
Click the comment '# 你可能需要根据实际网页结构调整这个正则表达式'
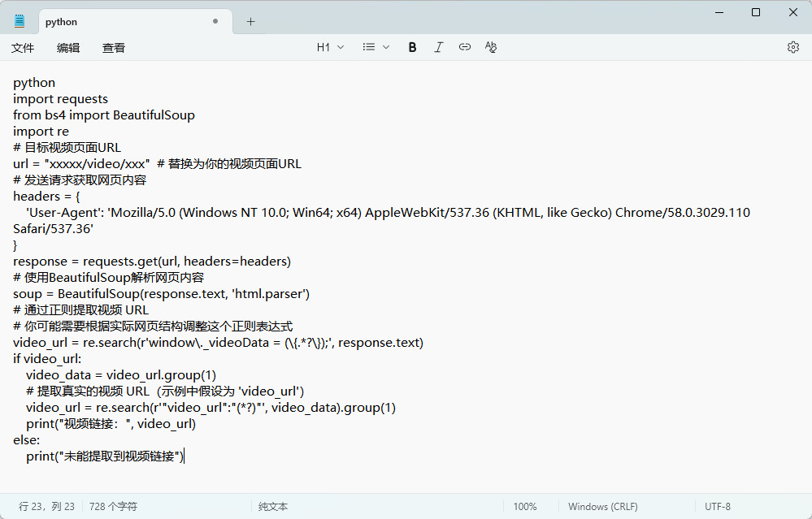pyautogui.click(x=153, y=327)
